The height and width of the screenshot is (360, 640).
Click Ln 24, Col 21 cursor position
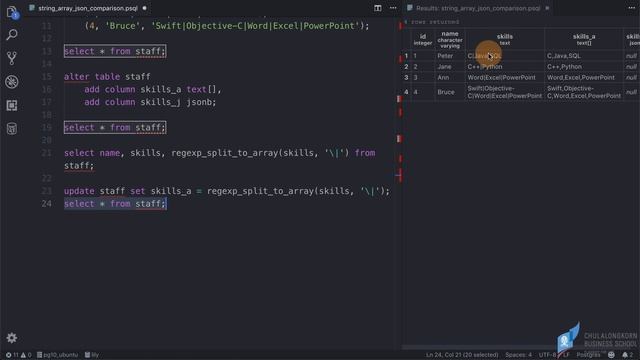462,355
